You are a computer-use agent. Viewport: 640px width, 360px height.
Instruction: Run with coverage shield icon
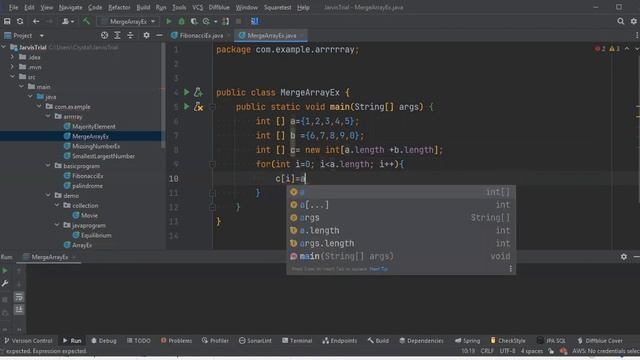click(194, 21)
